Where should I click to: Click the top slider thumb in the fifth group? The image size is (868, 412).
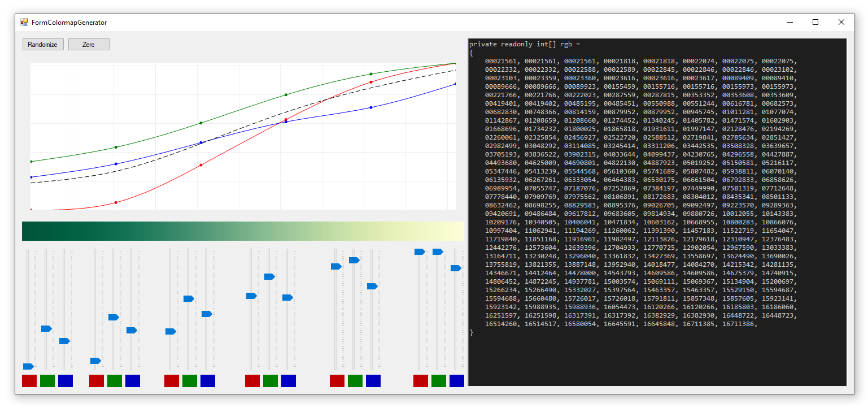pos(354,260)
